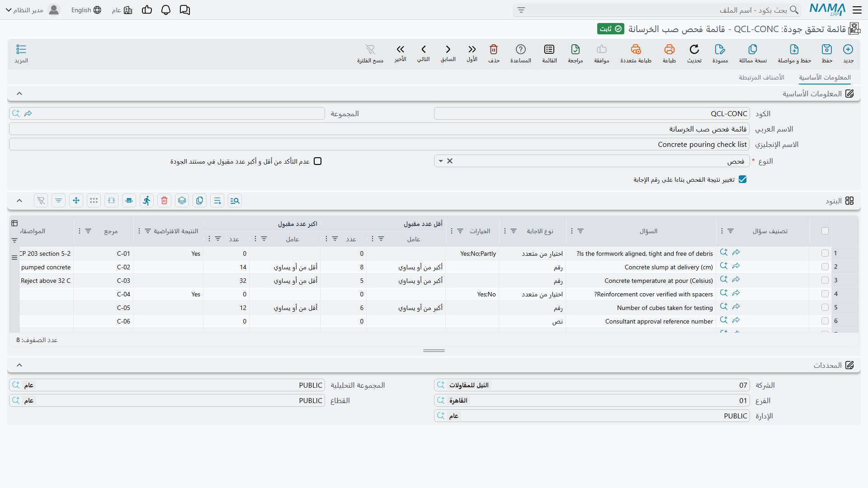The width and height of the screenshot is (868, 488).
Task: Switch to المعلومات الأساسية tab
Action: click(825, 78)
